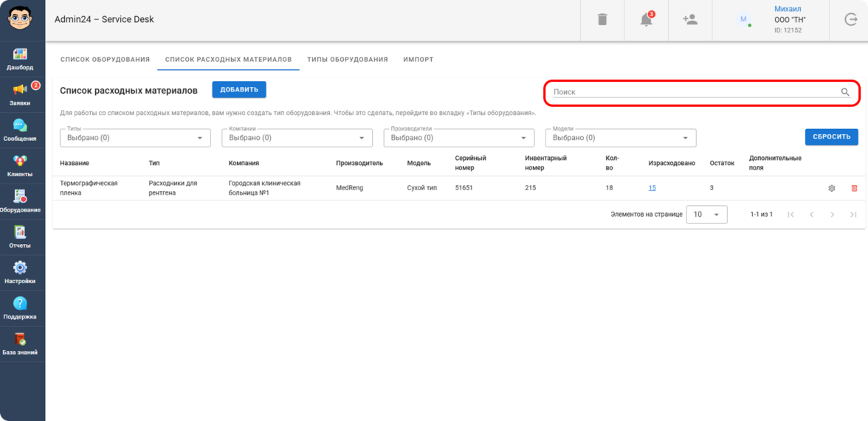Open Заявки section in the sidebar
Screen dimensions: 868x421
pyautogui.click(x=21, y=94)
